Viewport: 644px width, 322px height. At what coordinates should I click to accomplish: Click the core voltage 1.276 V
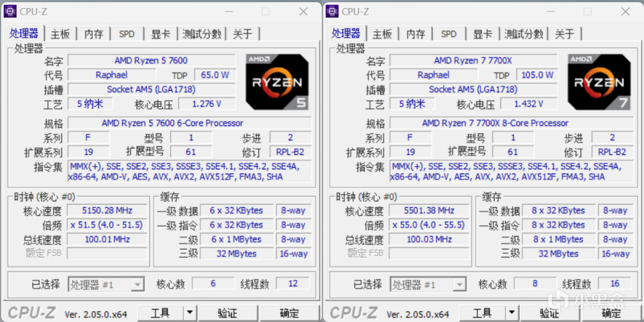207,104
